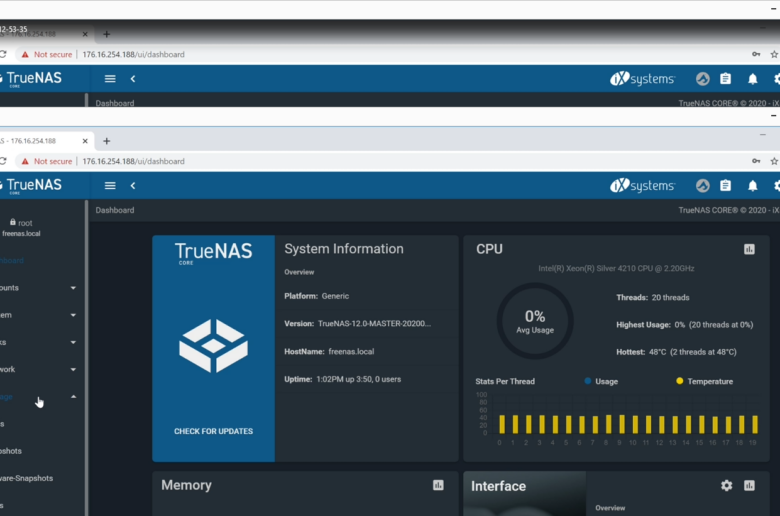Image resolution: width=780 pixels, height=516 pixels.
Task: Collapse Storage menu arrow in sidebar
Action: click(73, 397)
